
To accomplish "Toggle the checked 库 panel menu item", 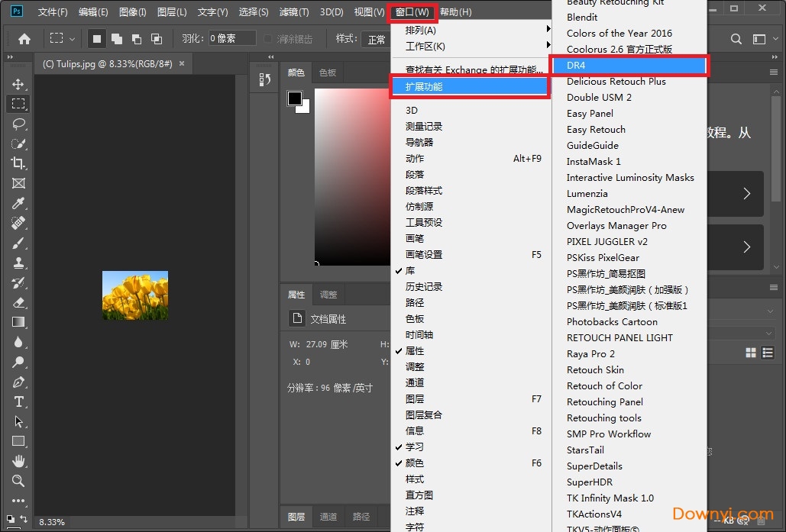I will click(x=410, y=271).
